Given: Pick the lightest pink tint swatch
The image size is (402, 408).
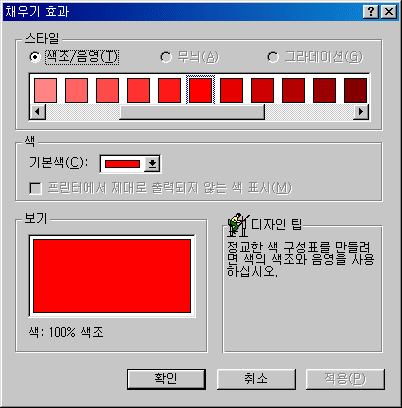Looking at the screenshot, I should pyautogui.click(x=45, y=90).
